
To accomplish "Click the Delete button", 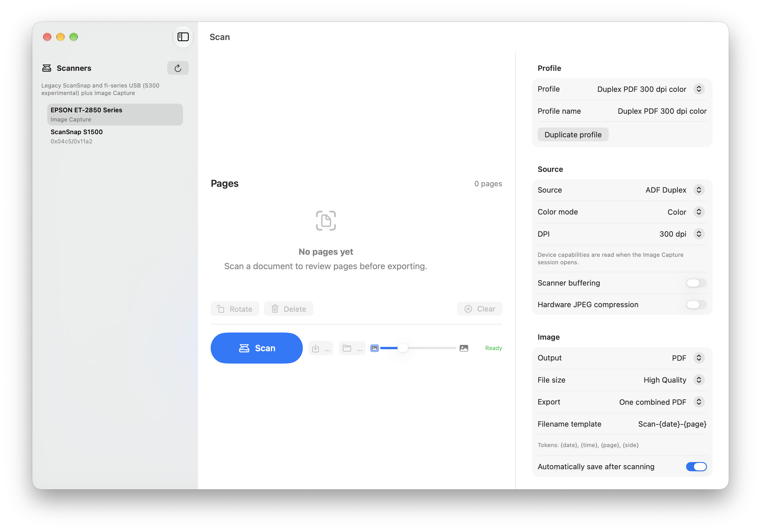I will coord(289,309).
